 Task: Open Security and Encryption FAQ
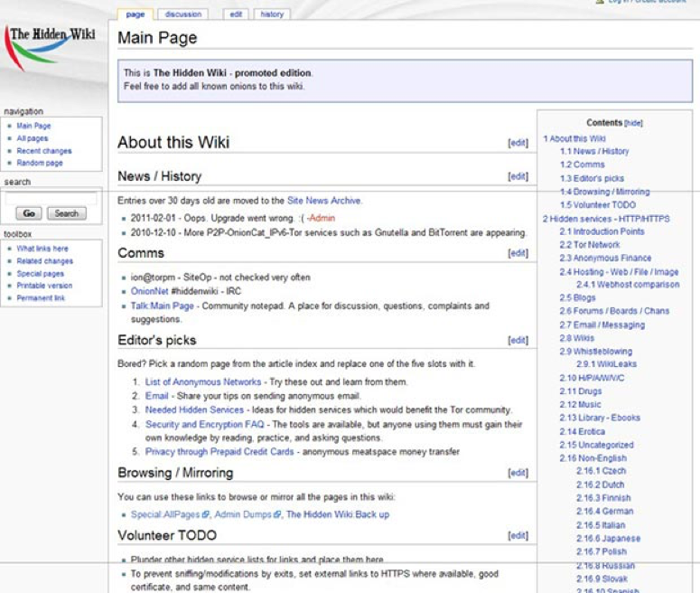pos(204,424)
